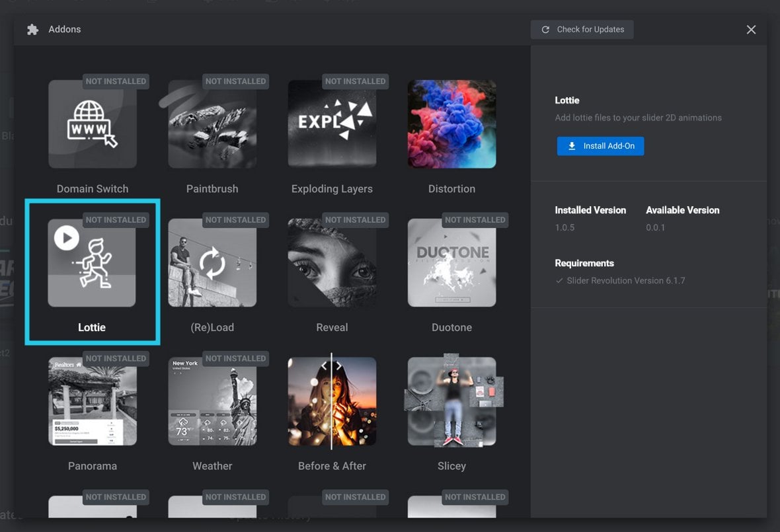The height and width of the screenshot is (532, 780).
Task: Click the Available Version heading
Action: tap(682, 210)
